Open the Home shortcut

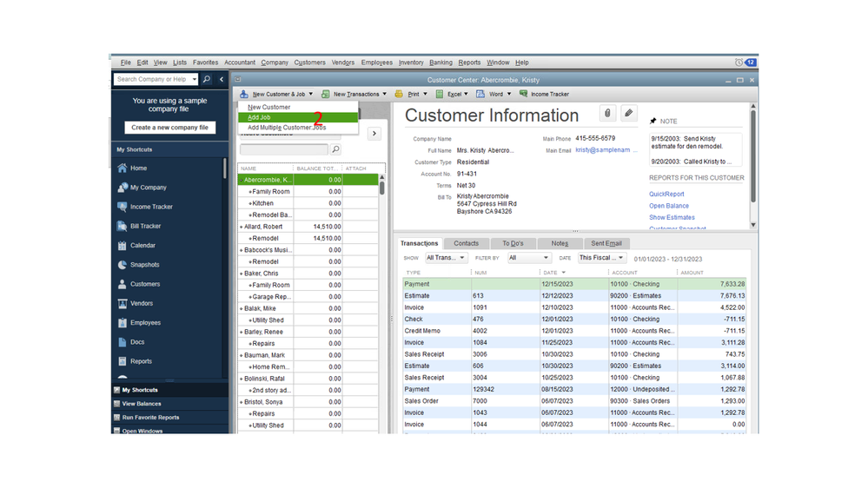click(138, 168)
